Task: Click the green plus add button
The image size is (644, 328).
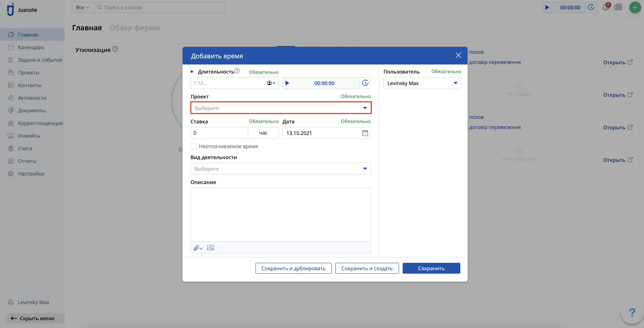Action: (x=635, y=7)
